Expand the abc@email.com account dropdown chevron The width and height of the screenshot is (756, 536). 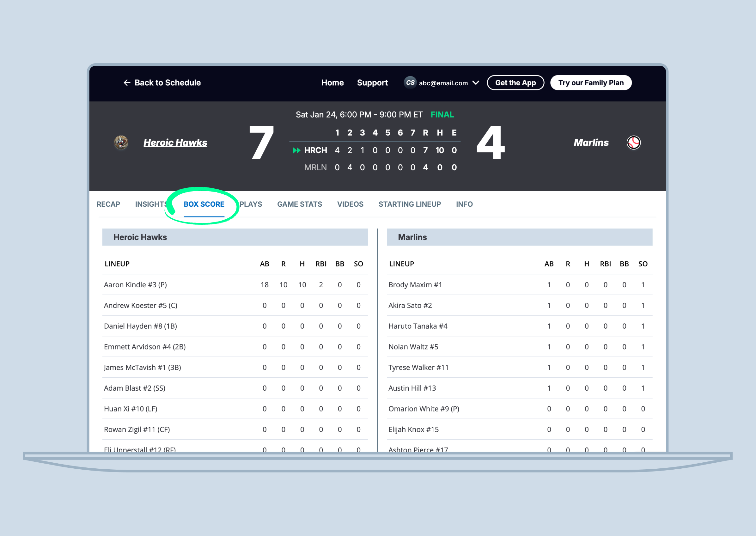[476, 83]
